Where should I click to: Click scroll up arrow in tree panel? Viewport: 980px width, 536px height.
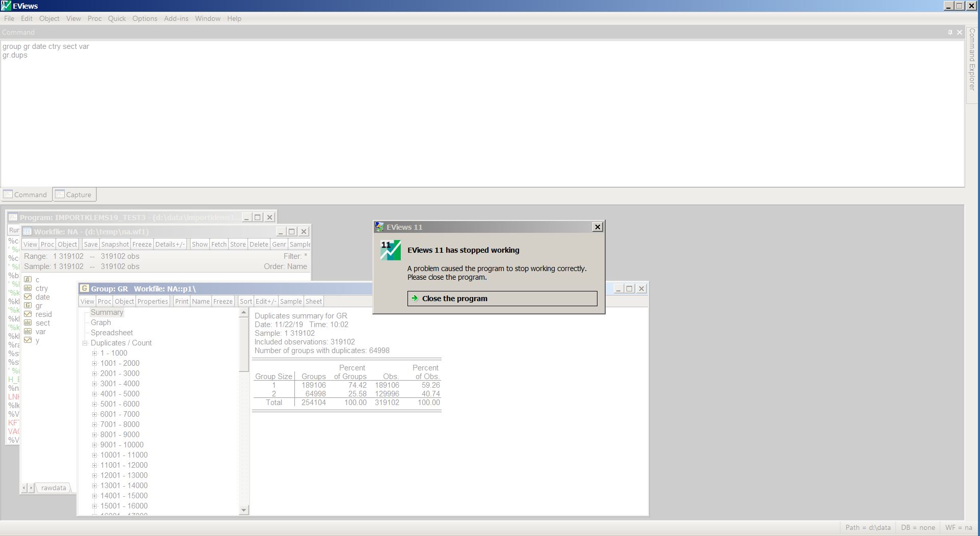243,312
